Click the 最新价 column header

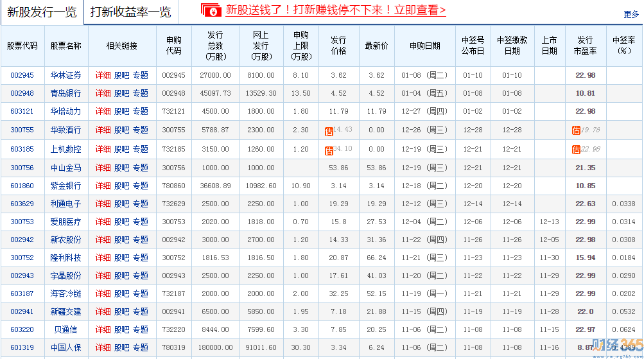click(x=377, y=46)
